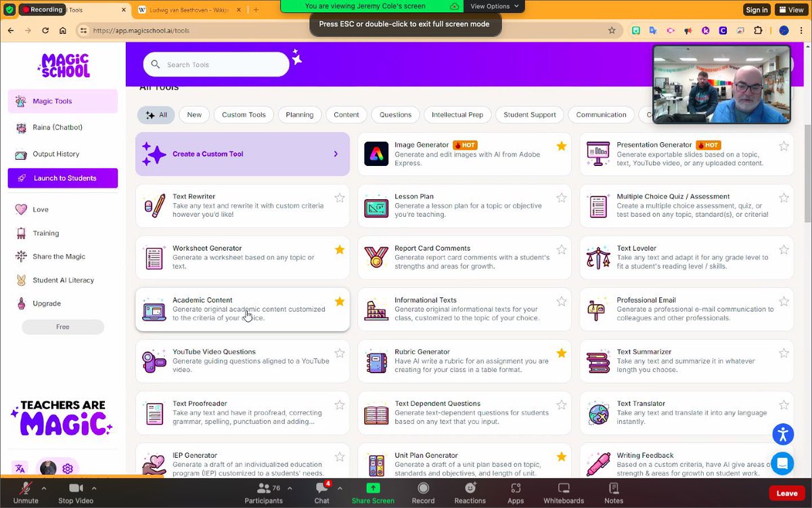
Task: Click the translate language icon in sidebar
Action: point(20,468)
